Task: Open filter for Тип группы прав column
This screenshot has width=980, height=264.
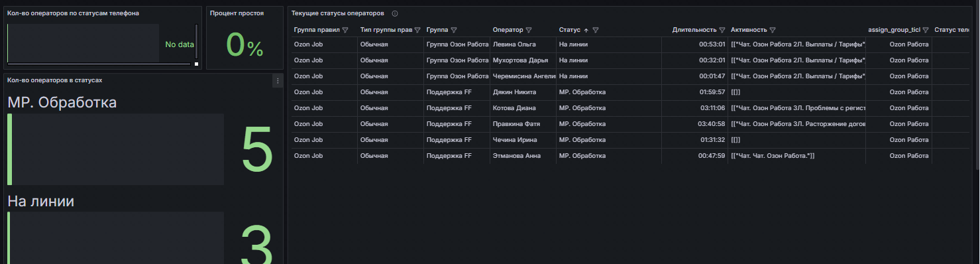Action: [417, 30]
